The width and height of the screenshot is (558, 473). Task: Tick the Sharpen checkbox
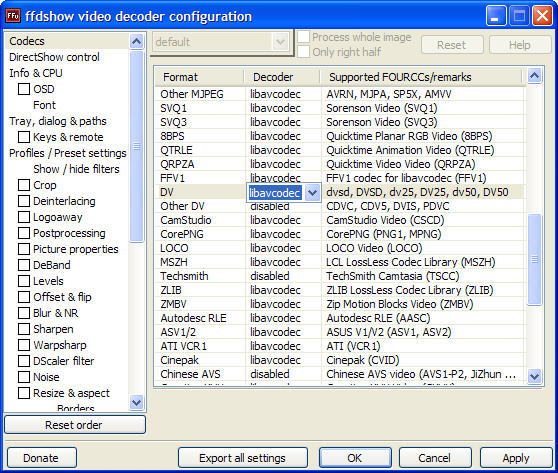[24, 329]
